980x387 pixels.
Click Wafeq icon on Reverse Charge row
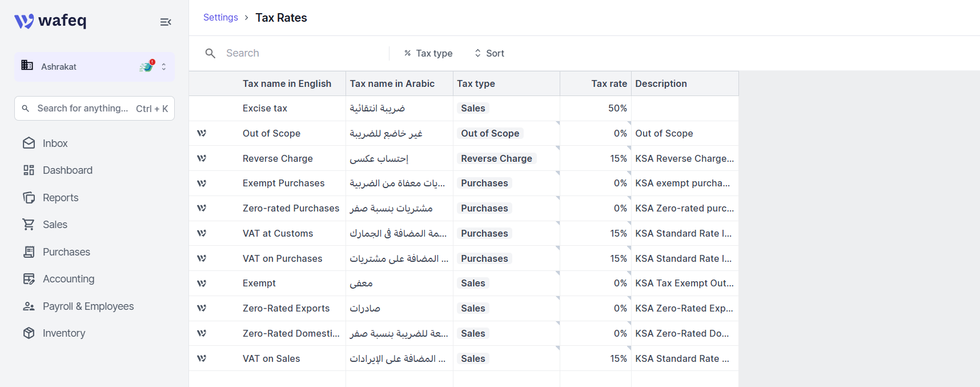coord(202,158)
